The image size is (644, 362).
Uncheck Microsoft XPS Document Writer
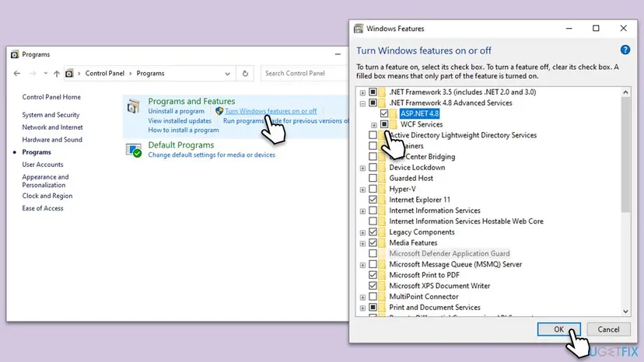pos(373,286)
